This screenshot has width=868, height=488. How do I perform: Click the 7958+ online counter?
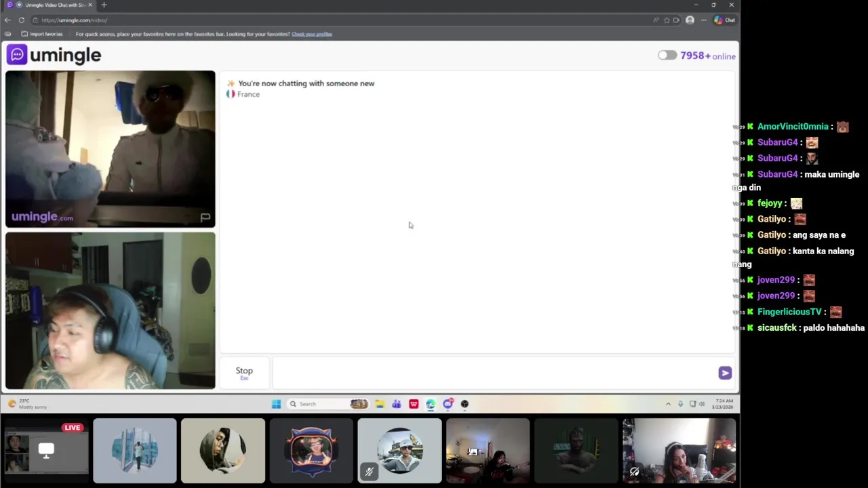pyautogui.click(x=707, y=56)
